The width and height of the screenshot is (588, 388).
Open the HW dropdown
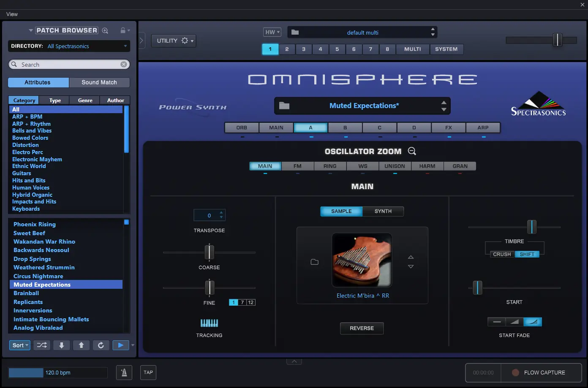click(x=272, y=32)
